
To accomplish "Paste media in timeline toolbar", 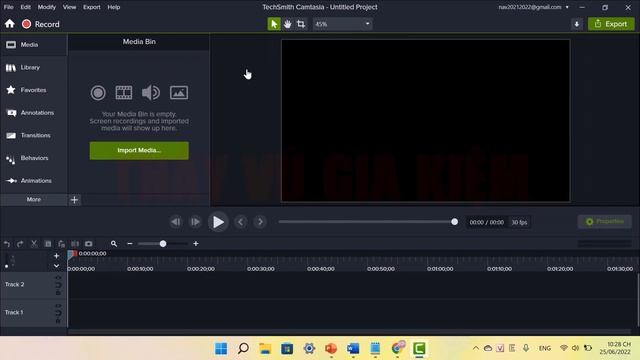I will tap(61, 244).
